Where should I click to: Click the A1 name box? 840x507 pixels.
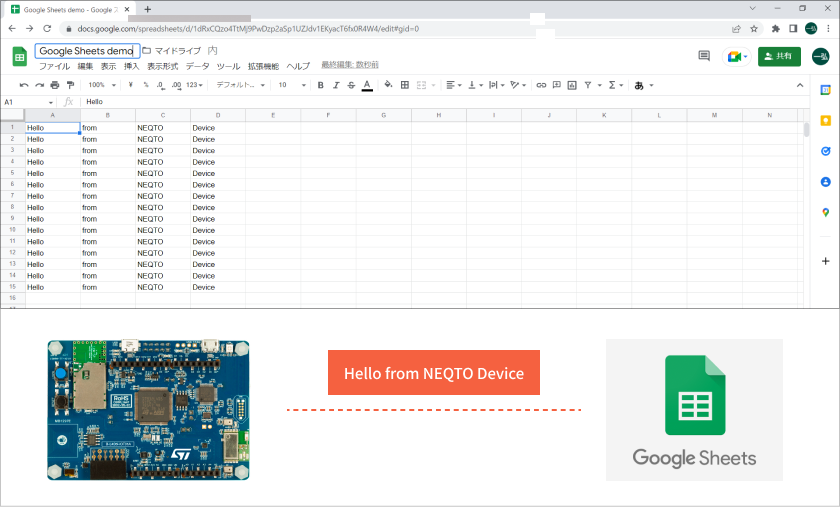28,102
